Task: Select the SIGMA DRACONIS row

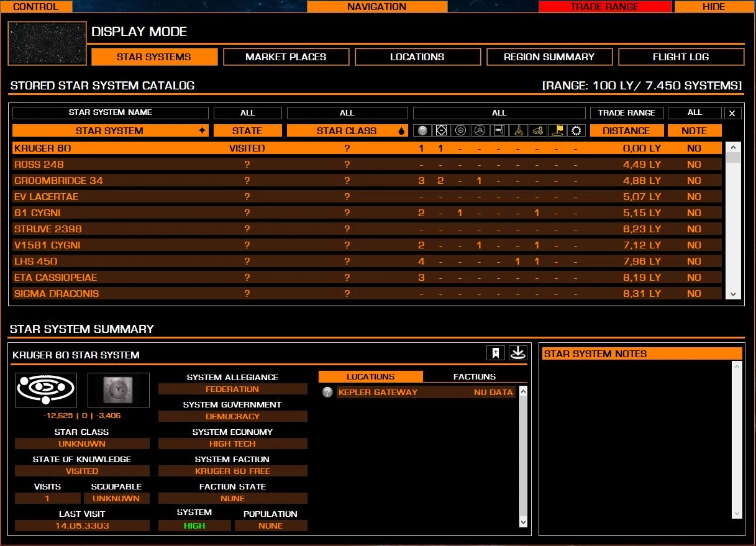Action: (367, 294)
